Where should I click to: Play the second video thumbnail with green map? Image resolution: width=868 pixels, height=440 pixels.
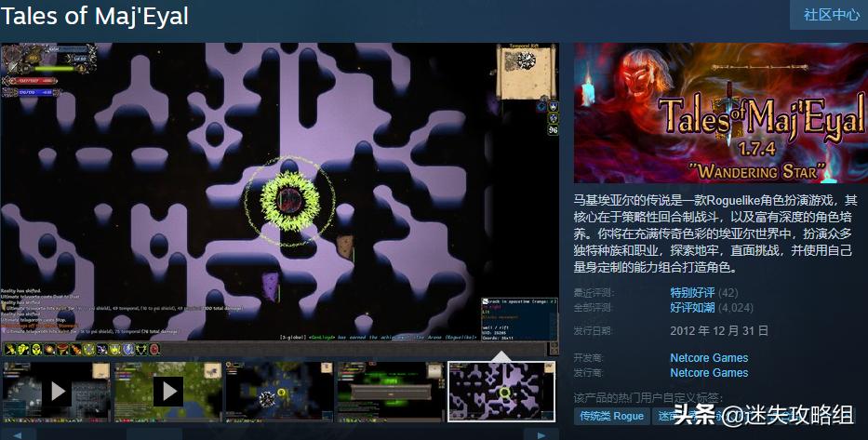coord(168,392)
